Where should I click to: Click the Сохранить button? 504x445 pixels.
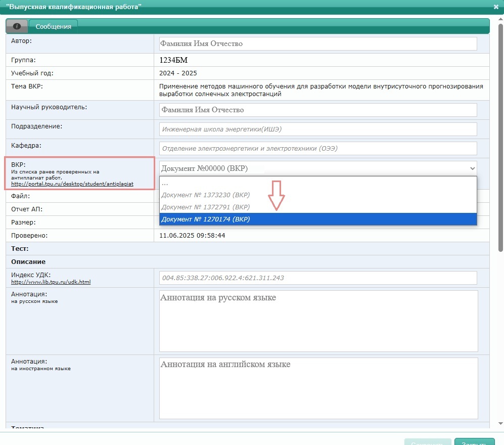pyautogui.click(x=428, y=442)
